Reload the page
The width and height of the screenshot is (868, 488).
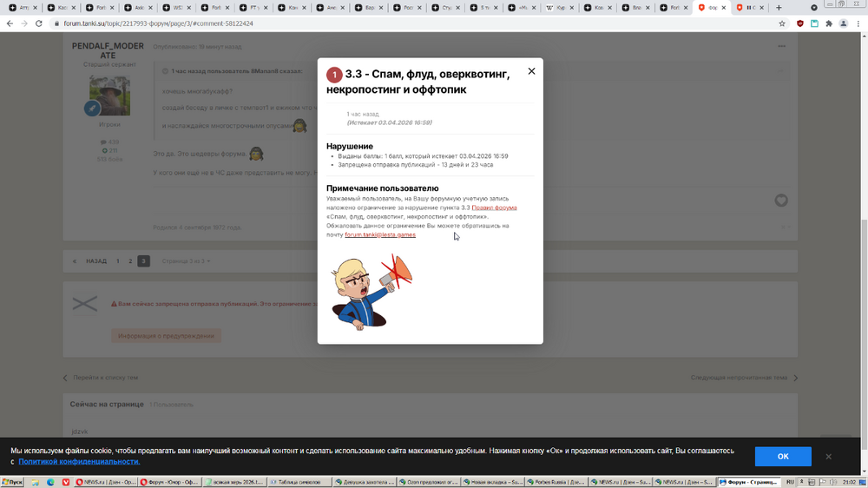[39, 23]
